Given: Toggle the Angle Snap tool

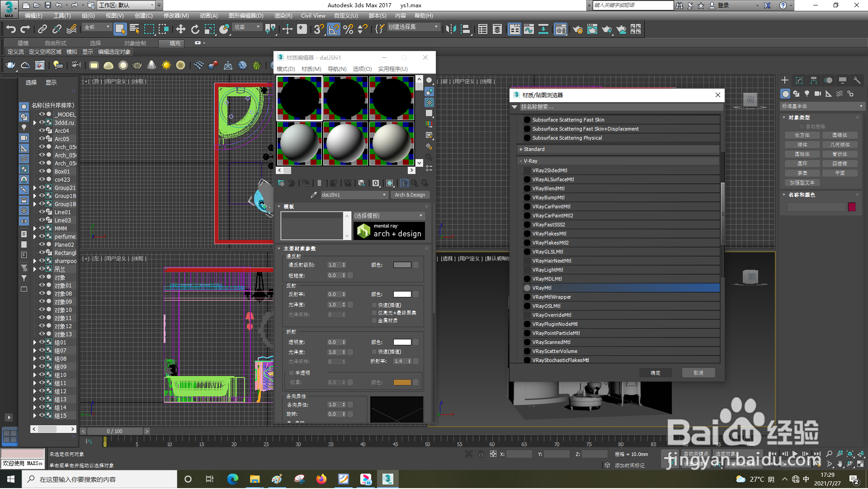Looking at the screenshot, I should [x=333, y=29].
